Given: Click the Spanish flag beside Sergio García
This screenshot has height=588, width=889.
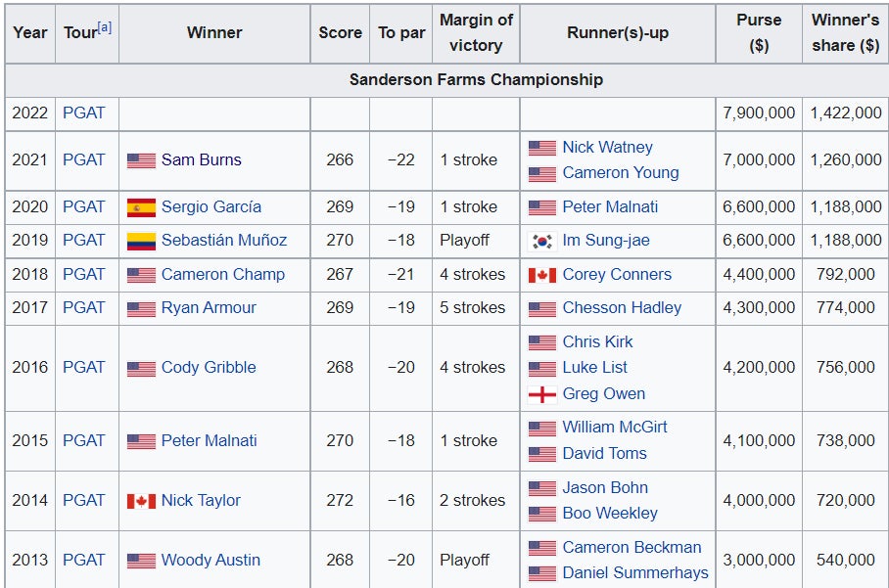Looking at the screenshot, I should (x=141, y=207).
